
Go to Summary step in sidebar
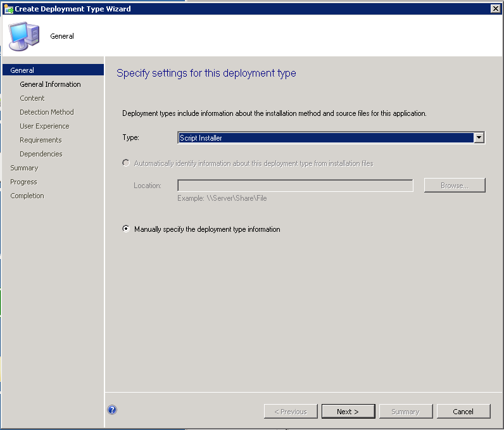coord(24,168)
